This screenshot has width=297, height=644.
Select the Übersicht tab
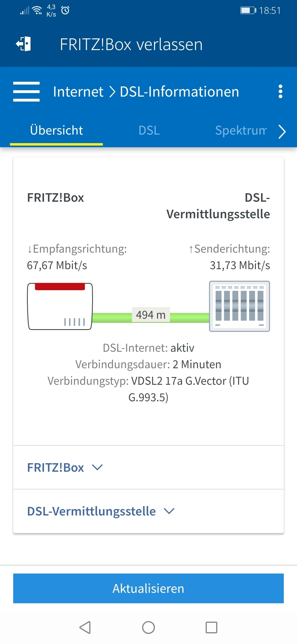click(56, 130)
